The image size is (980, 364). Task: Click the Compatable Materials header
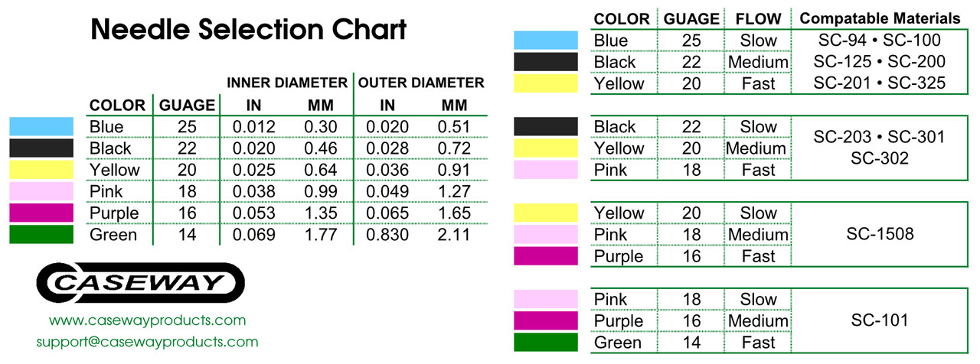pyautogui.click(x=880, y=18)
